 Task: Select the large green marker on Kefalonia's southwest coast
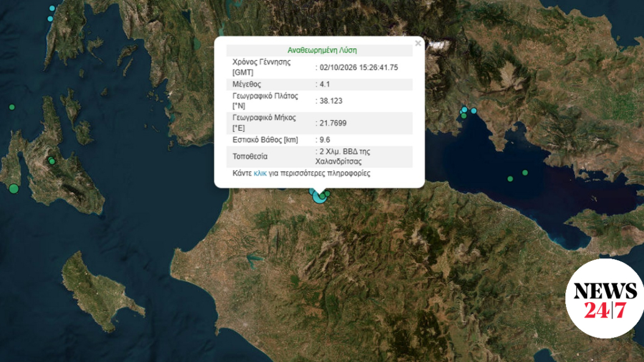(x=13, y=189)
